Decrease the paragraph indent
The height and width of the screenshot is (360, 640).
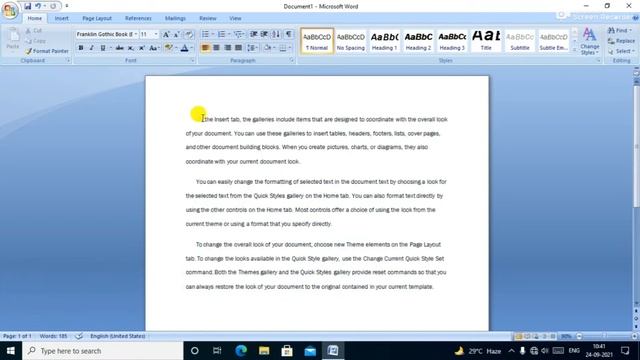(253, 34)
